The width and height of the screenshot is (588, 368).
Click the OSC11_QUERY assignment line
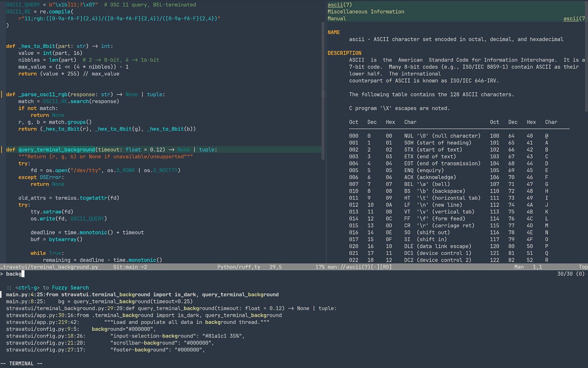(x=101, y=5)
